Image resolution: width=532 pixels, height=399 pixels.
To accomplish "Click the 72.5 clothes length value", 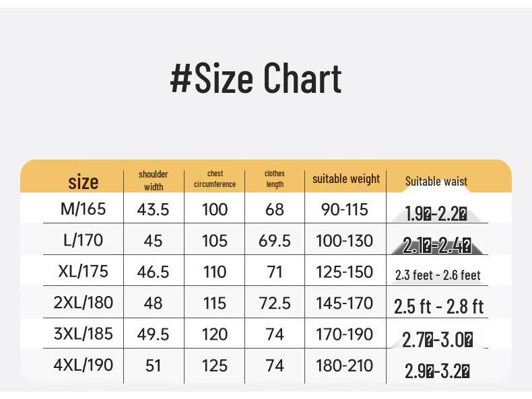I will (275, 303).
